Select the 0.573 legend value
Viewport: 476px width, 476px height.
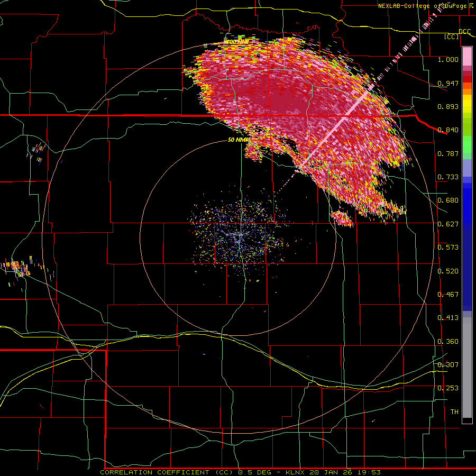coord(448,248)
